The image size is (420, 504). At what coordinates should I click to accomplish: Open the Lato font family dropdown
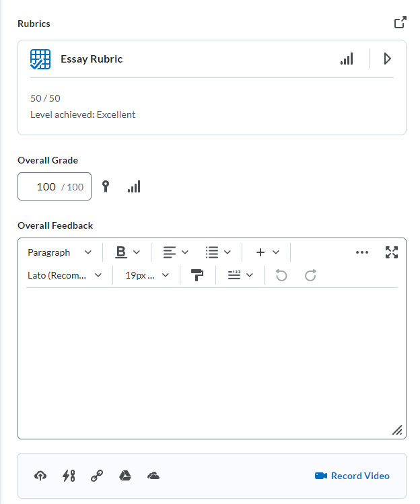click(65, 275)
